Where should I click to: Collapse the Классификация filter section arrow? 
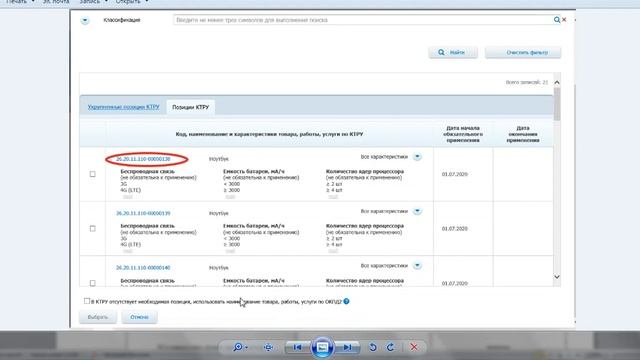(85, 20)
